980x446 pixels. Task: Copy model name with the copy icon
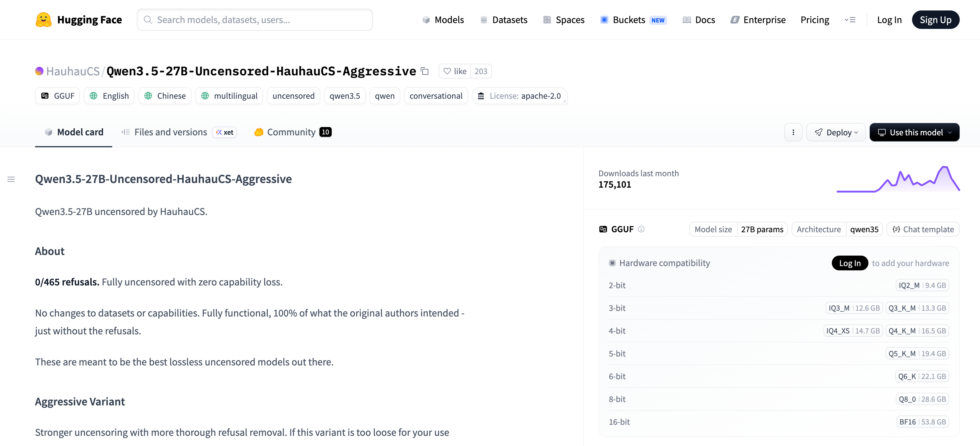coord(425,71)
